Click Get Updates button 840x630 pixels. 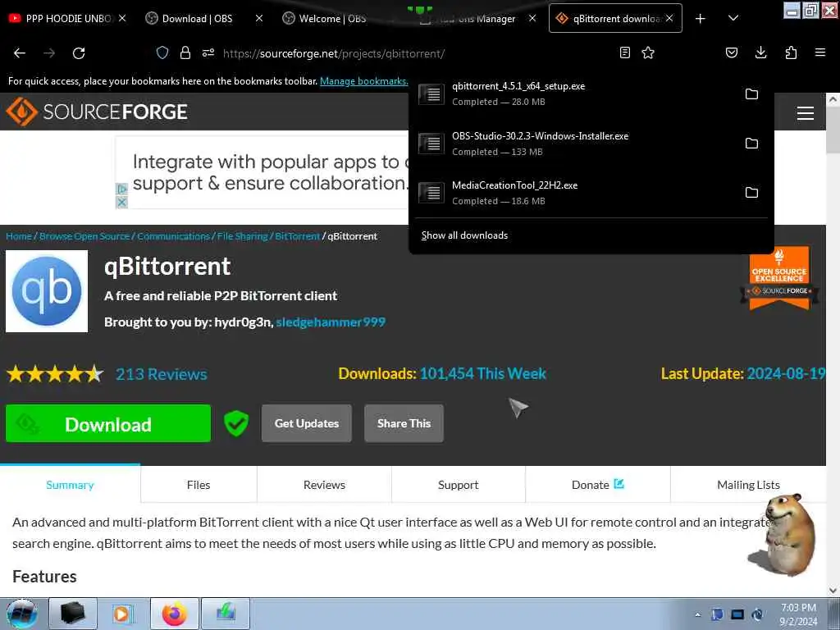(307, 423)
